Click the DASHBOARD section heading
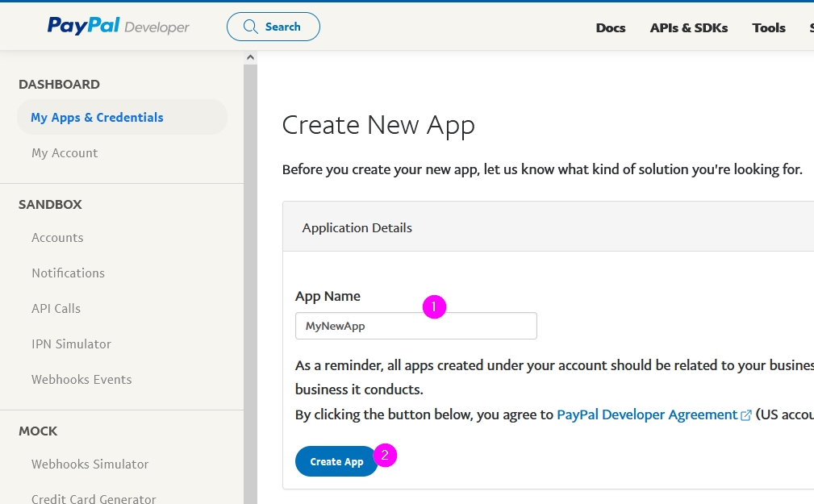This screenshot has height=504, width=814. (x=59, y=84)
